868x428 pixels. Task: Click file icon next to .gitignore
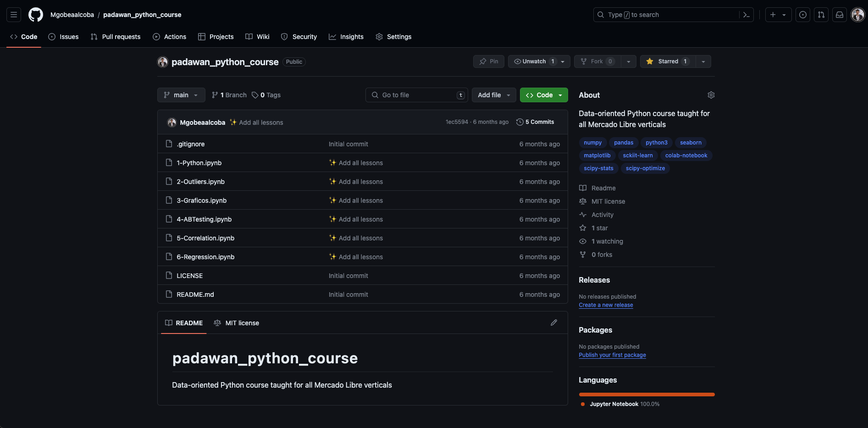[169, 144]
